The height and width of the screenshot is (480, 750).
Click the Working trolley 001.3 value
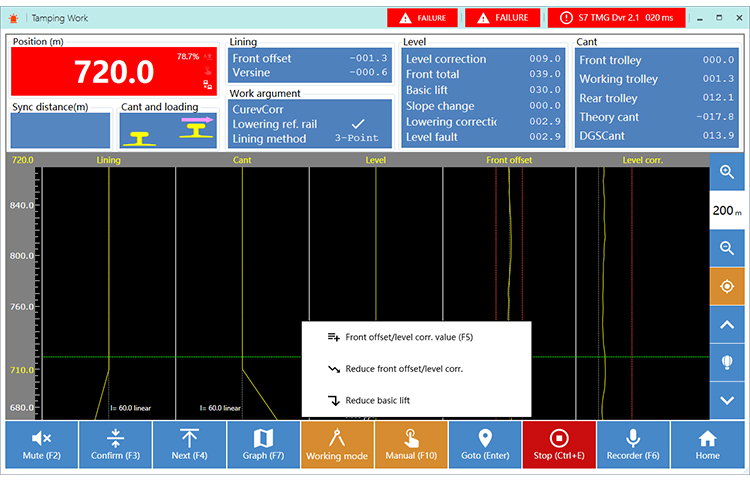coord(718,79)
